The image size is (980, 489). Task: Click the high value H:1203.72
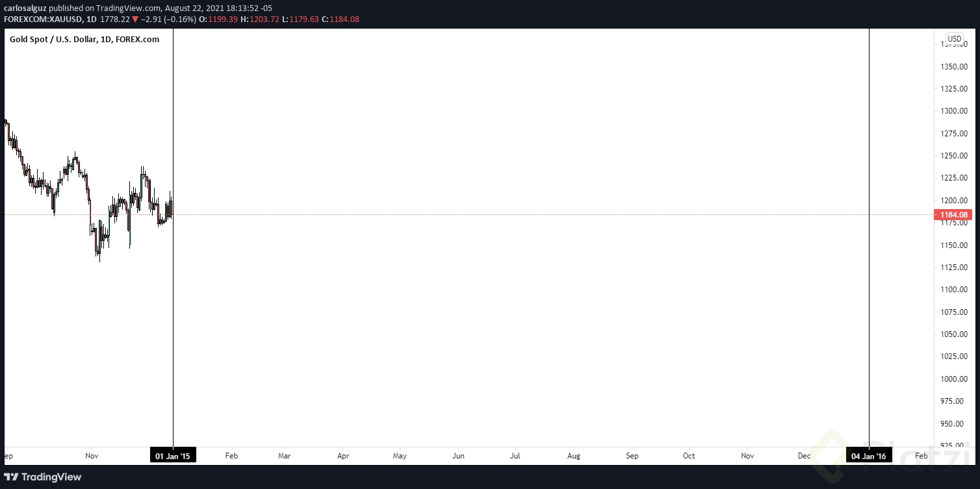coord(260,19)
